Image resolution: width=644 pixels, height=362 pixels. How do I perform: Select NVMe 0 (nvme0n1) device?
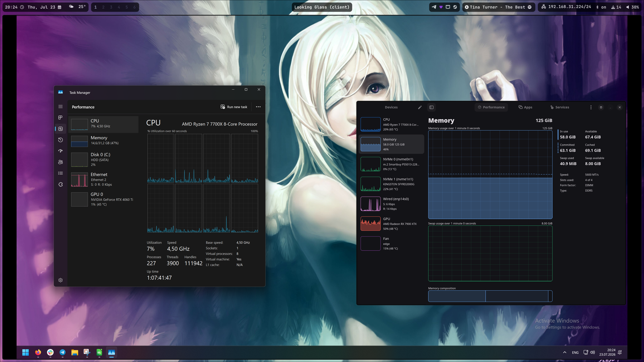click(391, 164)
